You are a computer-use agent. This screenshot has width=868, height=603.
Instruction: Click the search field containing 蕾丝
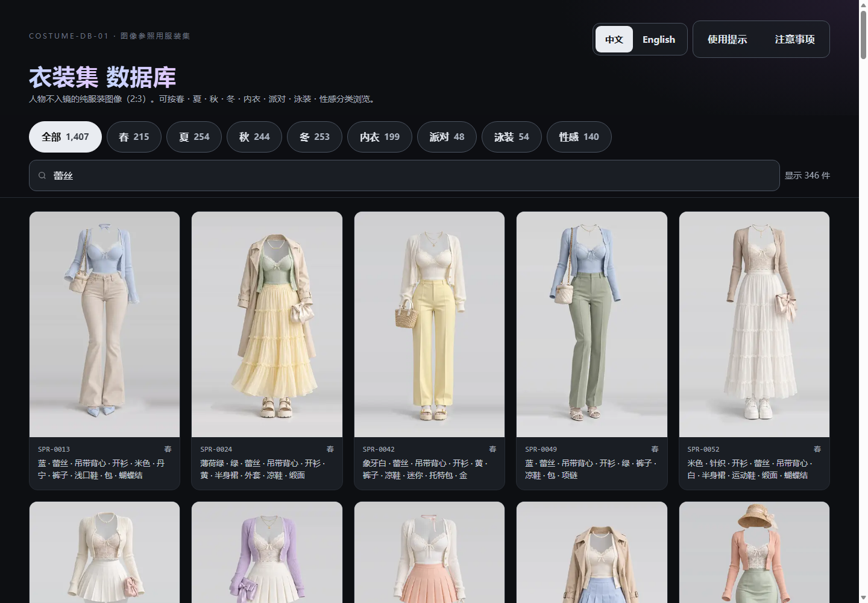pos(404,175)
